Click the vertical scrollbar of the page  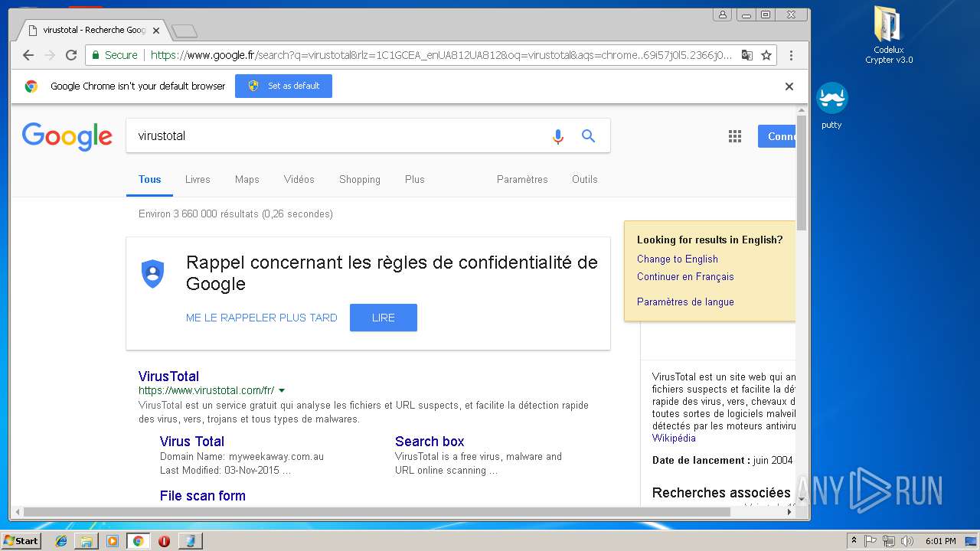802,172
